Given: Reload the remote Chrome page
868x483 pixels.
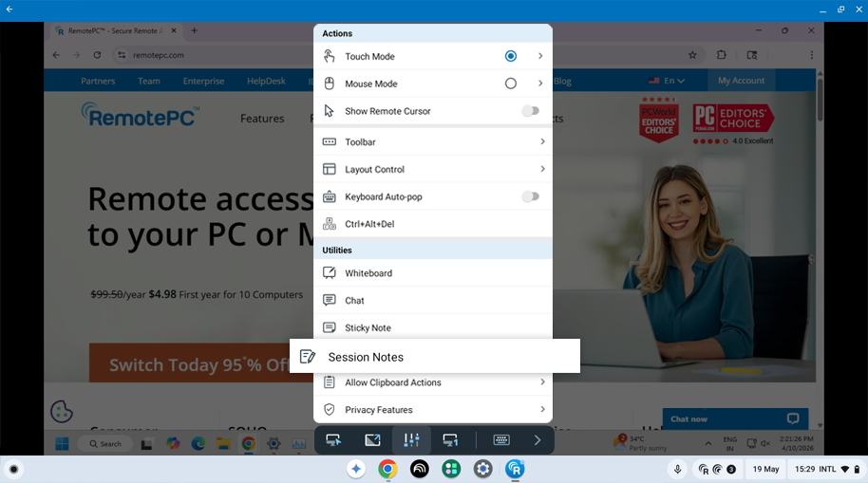Looking at the screenshot, I should [97, 55].
